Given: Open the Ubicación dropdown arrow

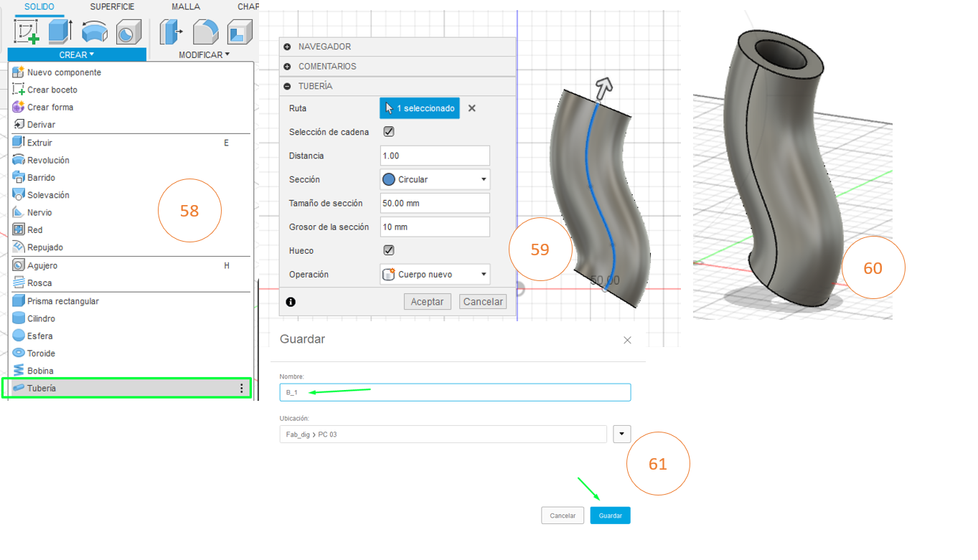Looking at the screenshot, I should pos(621,434).
